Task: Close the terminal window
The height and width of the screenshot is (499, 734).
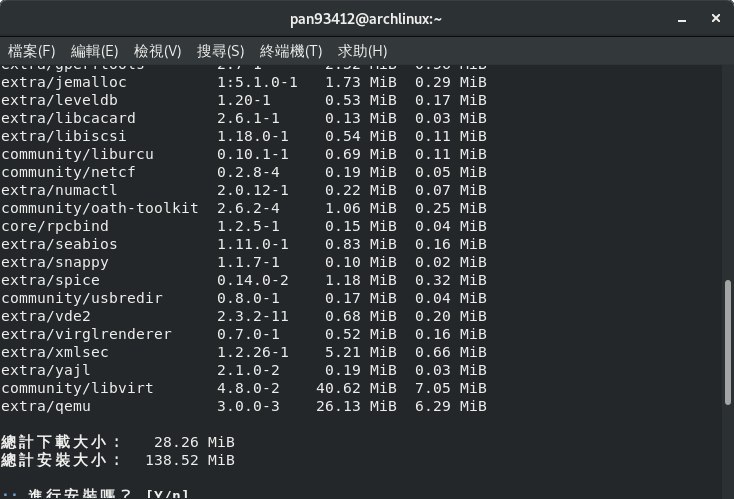Action: point(716,18)
